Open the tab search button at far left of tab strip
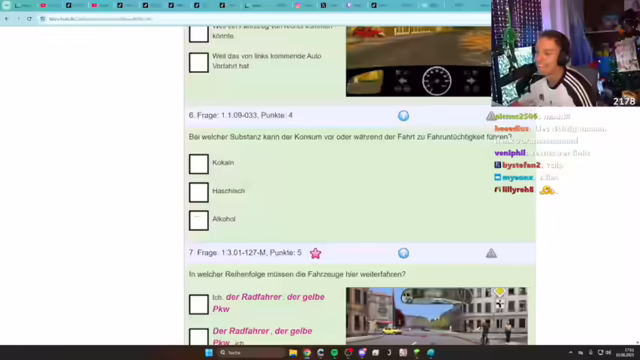 click(x=6, y=5)
